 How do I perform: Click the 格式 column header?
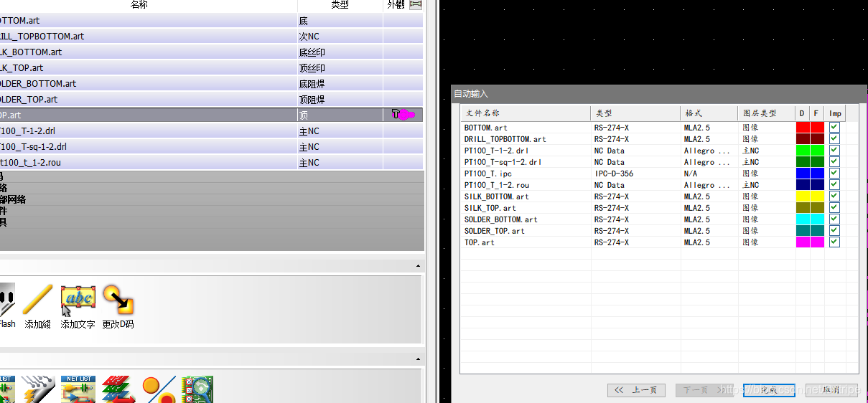pyautogui.click(x=709, y=113)
